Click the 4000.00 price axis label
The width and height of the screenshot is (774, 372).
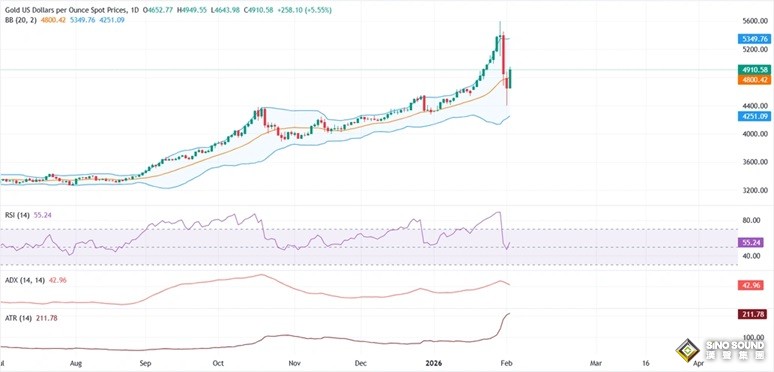(756, 134)
